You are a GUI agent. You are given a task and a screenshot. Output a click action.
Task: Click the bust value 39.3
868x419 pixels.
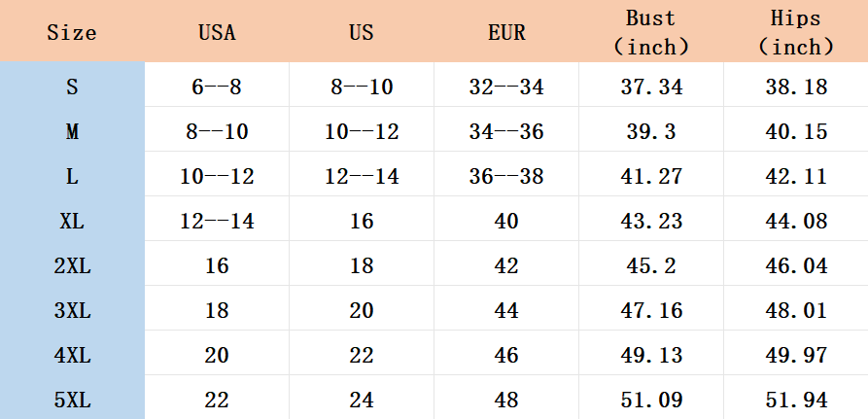coord(651,131)
